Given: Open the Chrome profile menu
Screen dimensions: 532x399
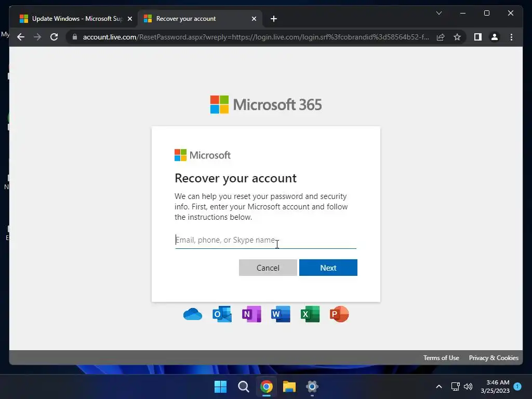Looking at the screenshot, I should point(495,37).
